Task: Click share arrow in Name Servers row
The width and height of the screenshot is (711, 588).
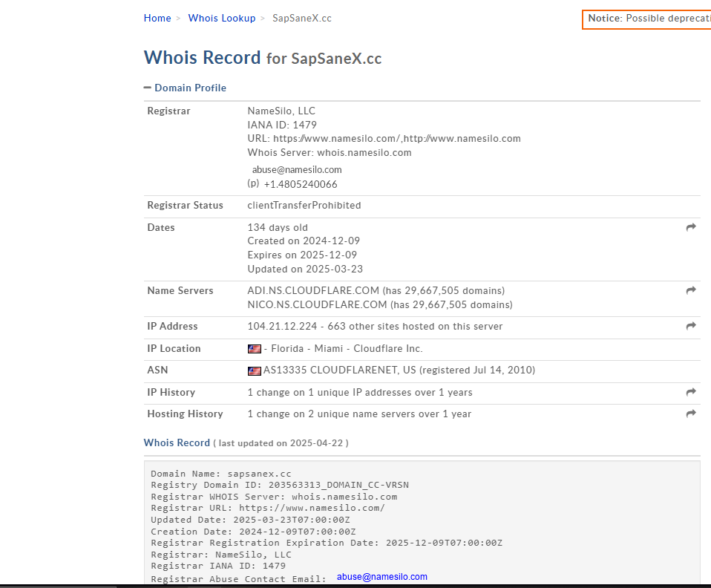Action: (x=691, y=290)
